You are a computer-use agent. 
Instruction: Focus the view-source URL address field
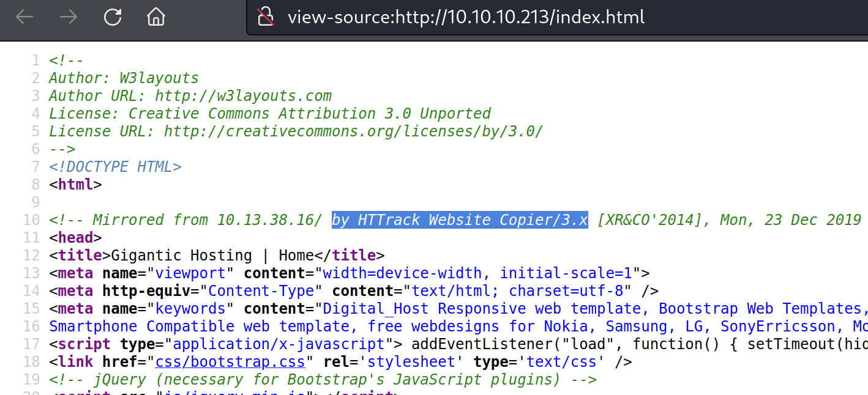[465, 17]
